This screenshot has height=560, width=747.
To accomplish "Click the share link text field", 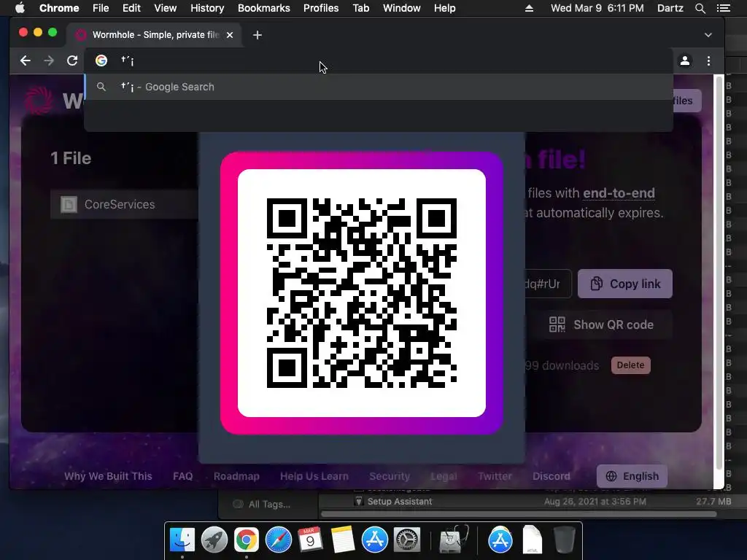I will pos(547,284).
